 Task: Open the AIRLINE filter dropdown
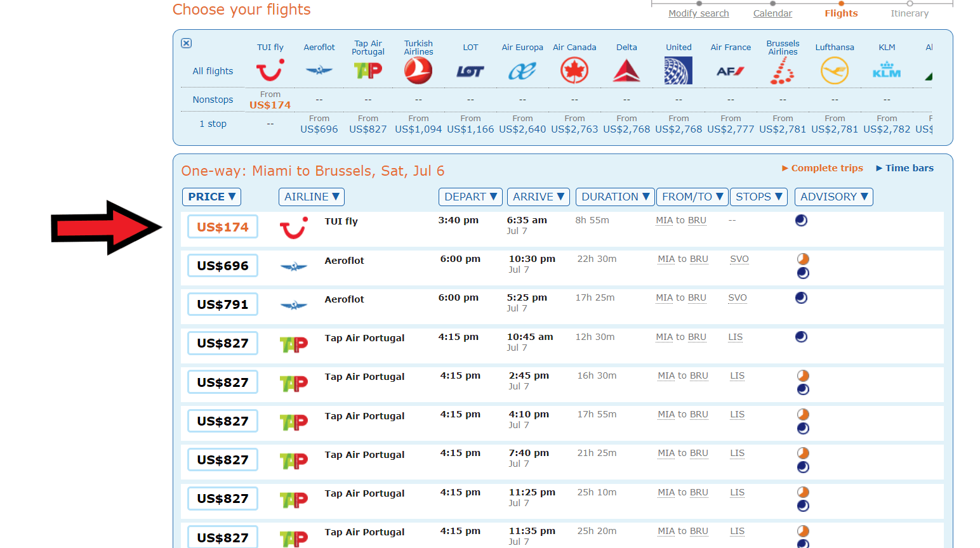(x=312, y=197)
